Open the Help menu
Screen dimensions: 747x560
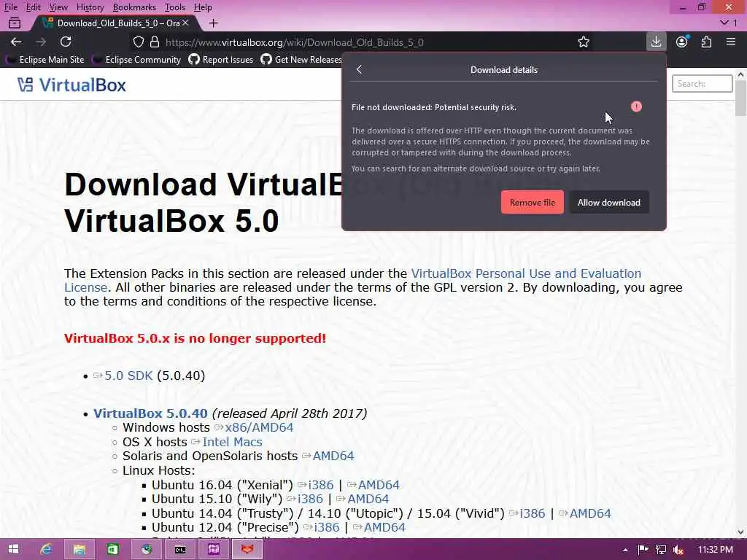pyautogui.click(x=203, y=7)
